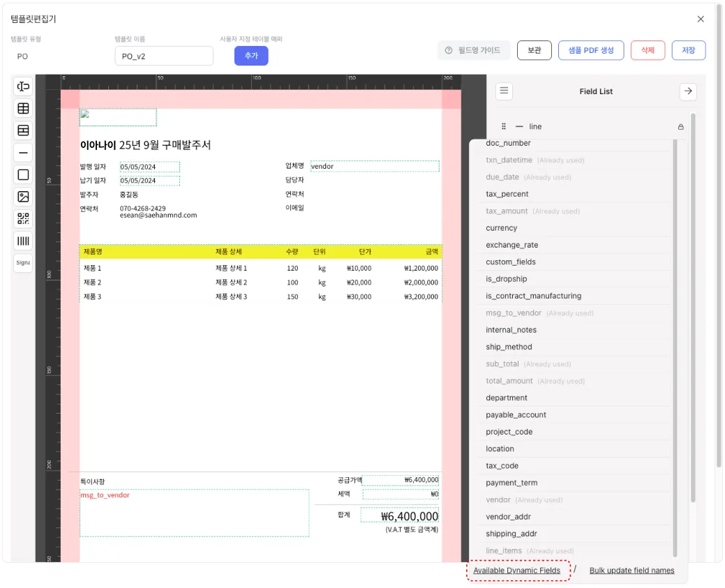Select the line tool in left toolbar
This screenshot has height=588, width=725.
(x=23, y=153)
